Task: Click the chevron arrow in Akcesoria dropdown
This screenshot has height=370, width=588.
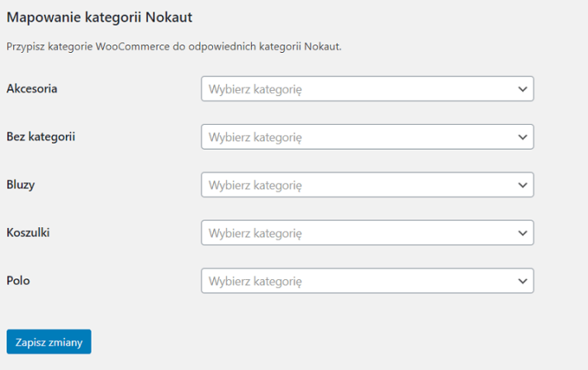Action: (x=522, y=88)
